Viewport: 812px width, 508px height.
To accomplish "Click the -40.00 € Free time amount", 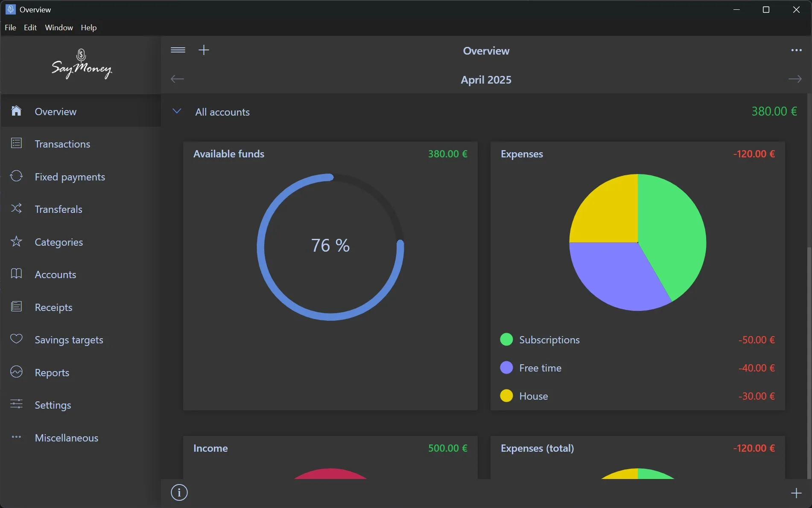I will [x=756, y=368].
